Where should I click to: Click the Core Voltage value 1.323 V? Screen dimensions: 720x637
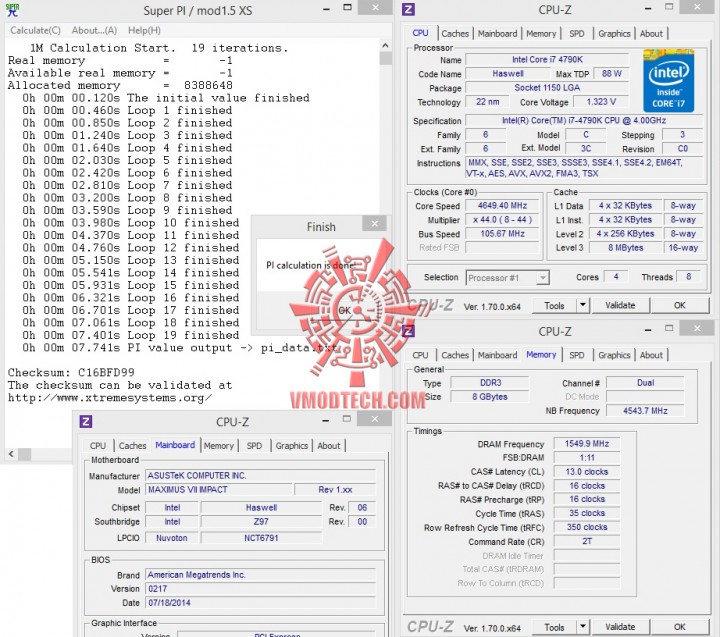click(601, 101)
